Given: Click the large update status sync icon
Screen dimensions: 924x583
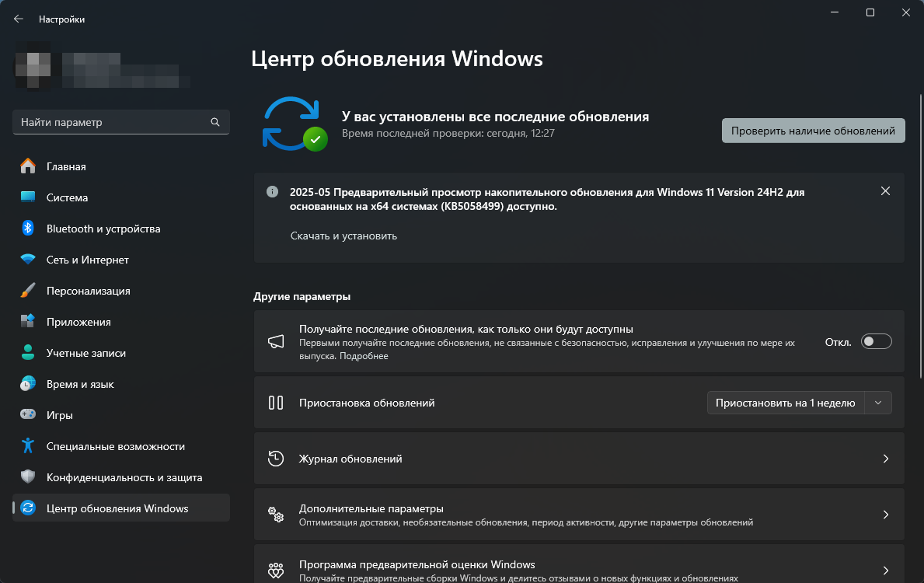Looking at the screenshot, I should 294,124.
